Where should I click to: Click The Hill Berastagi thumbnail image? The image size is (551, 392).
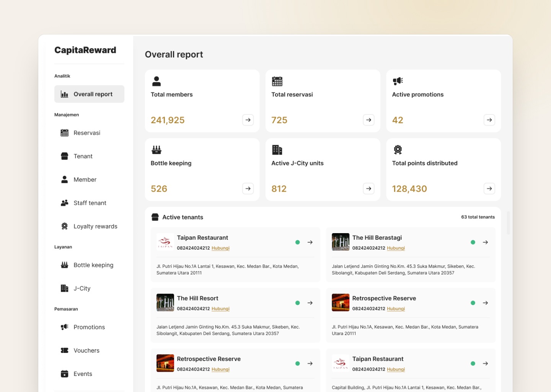341,242
